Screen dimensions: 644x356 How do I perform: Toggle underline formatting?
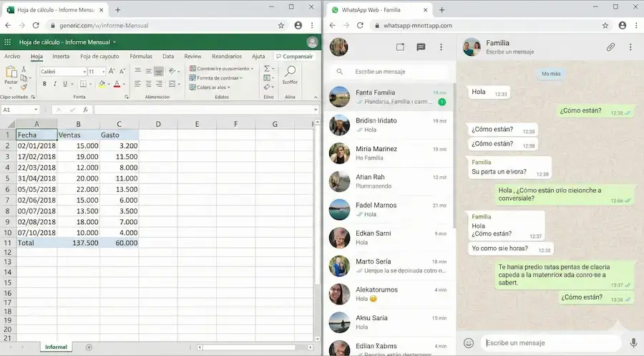coord(64,84)
